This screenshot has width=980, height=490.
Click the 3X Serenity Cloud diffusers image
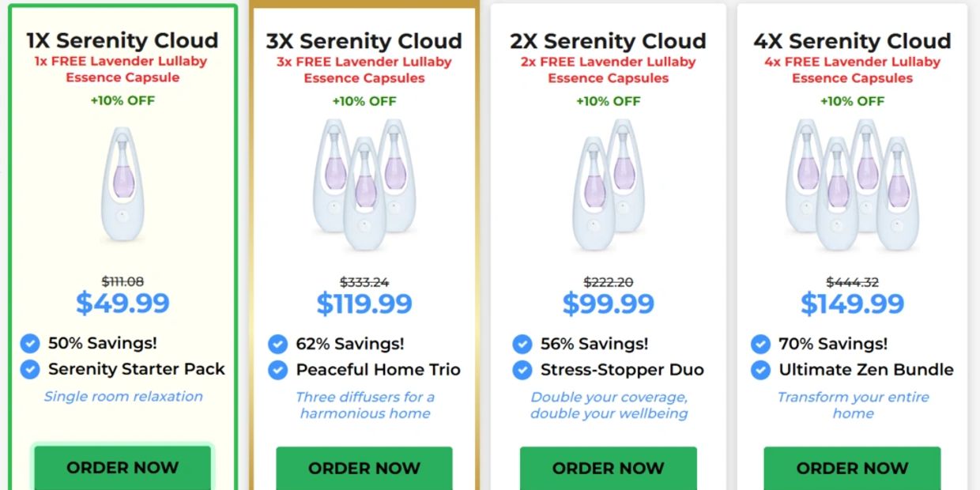click(x=364, y=184)
